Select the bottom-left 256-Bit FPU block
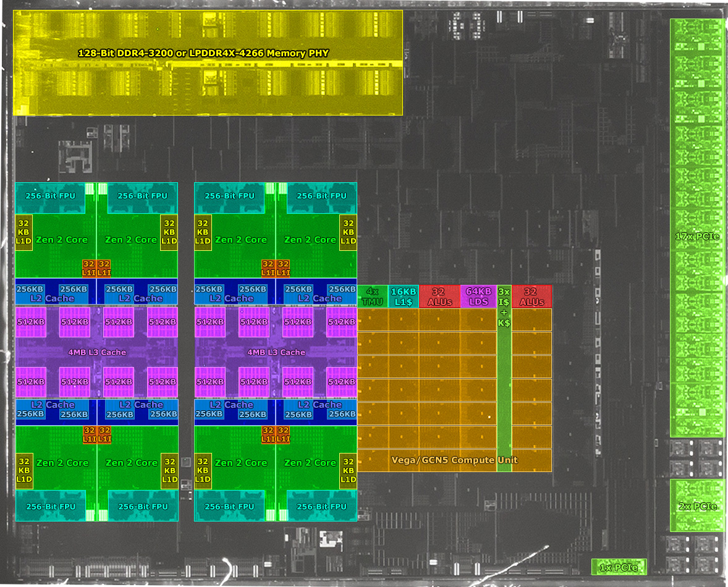 [x=49, y=506]
